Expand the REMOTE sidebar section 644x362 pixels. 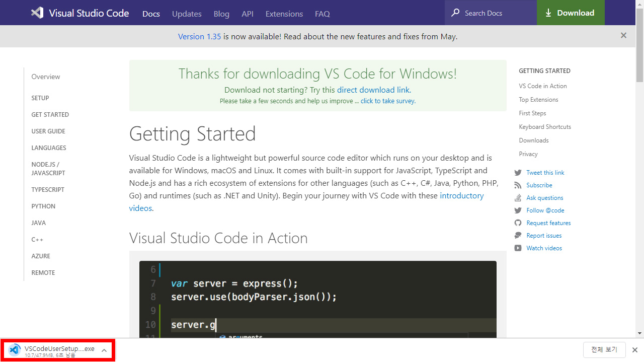[x=43, y=272]
